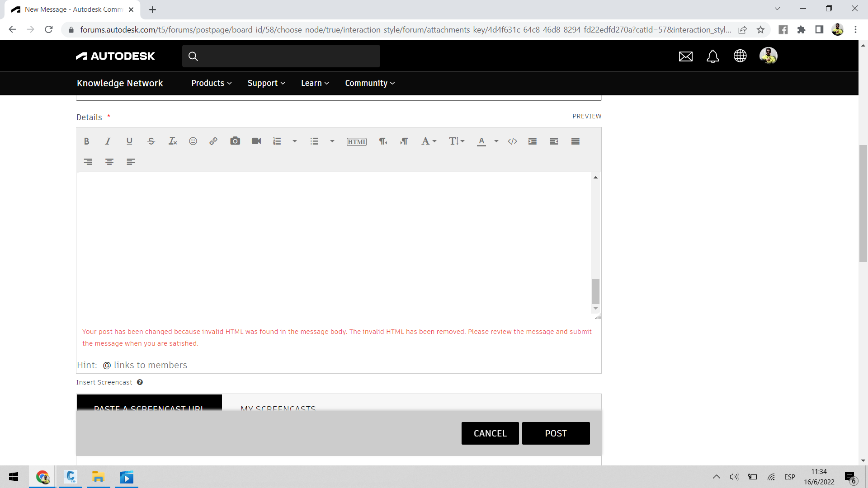Open the bullet list style dropdown
This screenshot has height=488, width=868.
pyautogui.click(x=332, y=141)
